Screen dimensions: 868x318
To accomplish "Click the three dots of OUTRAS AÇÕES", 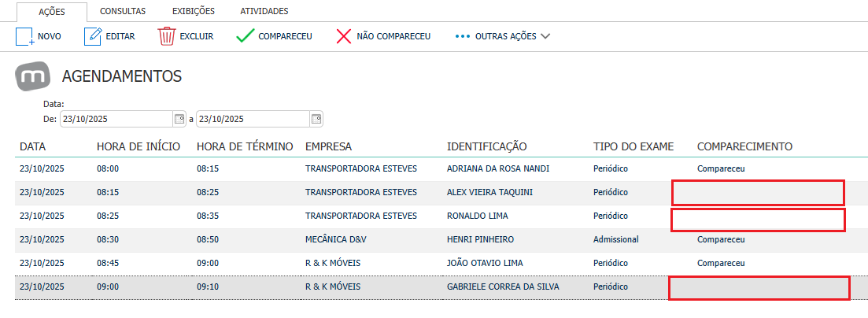I will (x=462, y=36).
